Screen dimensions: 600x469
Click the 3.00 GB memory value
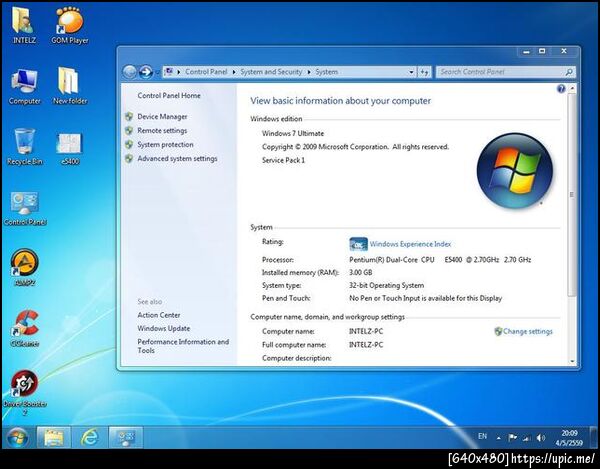(360, 272)
